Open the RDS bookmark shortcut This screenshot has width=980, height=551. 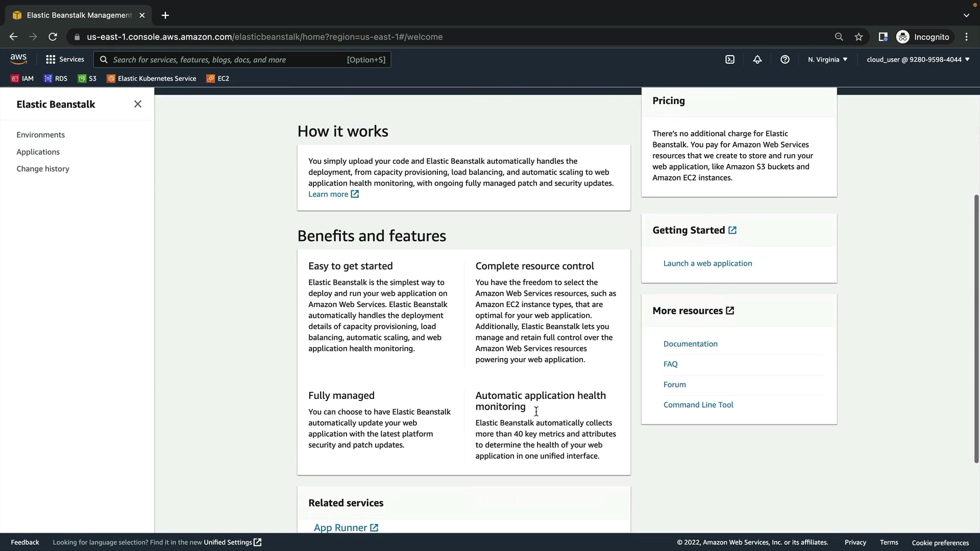(56, 79)
